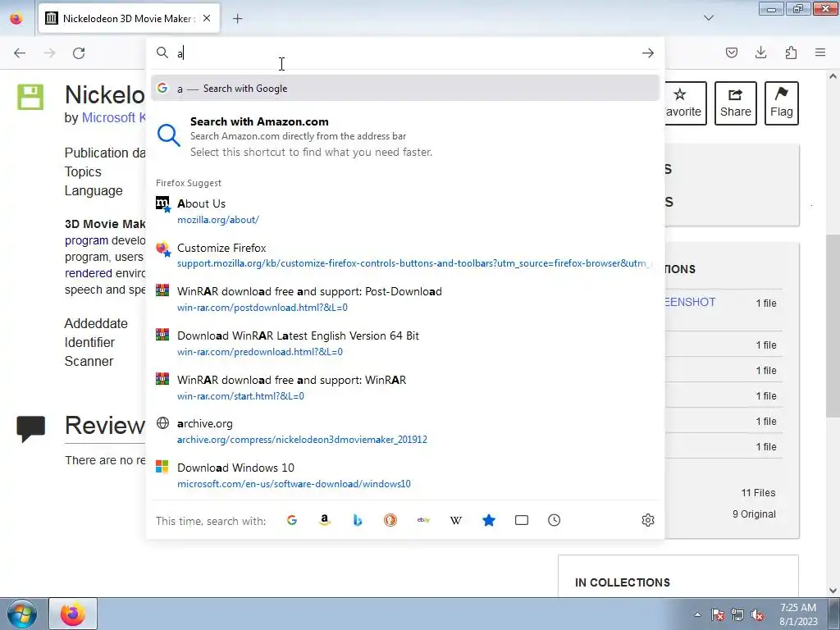Follow the 'program' hyperlink in description
840x630 pixels.
coord(86,240)
